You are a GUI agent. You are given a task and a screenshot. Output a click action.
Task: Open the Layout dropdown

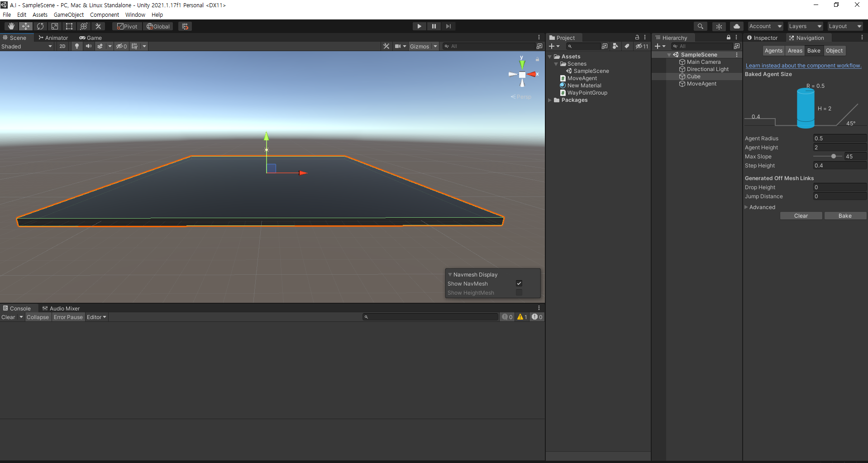coord(845,26)
